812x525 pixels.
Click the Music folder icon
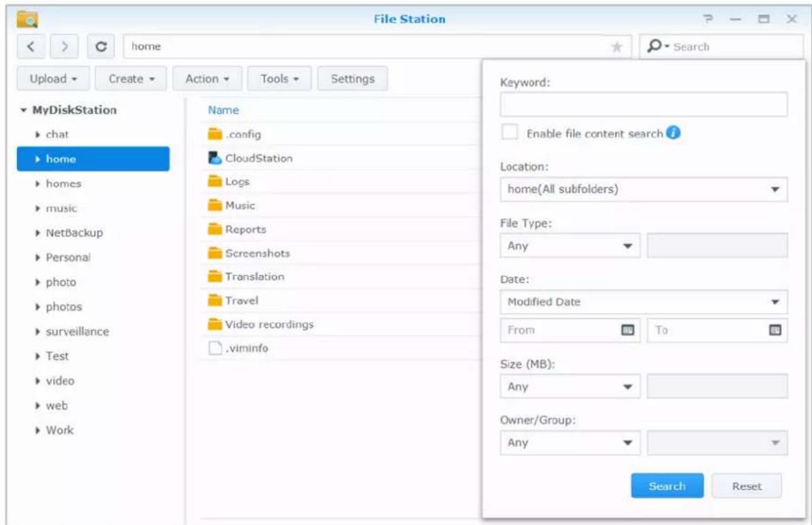215,205
